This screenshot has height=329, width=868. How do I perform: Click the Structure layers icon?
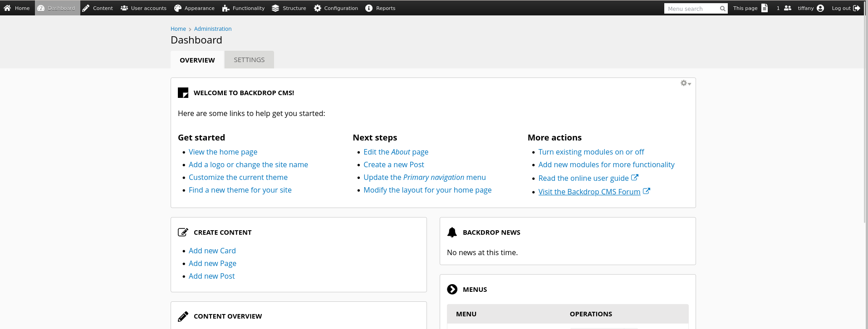pyautogui.click(x=275, y=8)
